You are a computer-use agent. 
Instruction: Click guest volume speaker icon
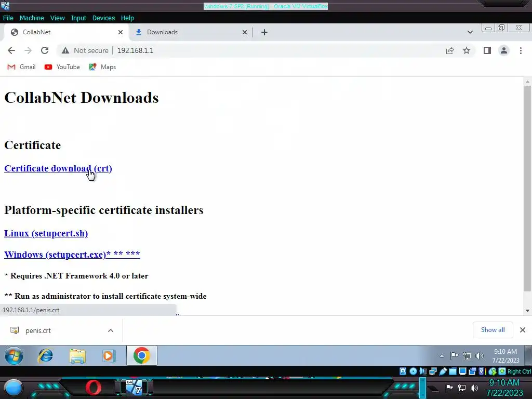coord(479,355)
